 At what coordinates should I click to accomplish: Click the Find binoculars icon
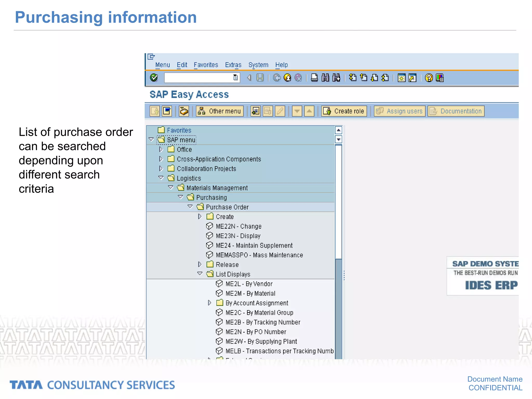(325, 78)
